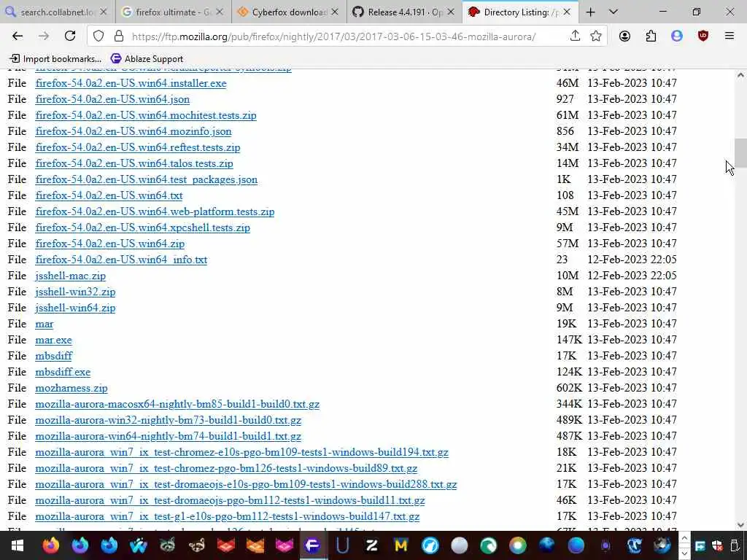Open chromez-pgo-bm126 build89 log link
747x560 pixels.
226,468
